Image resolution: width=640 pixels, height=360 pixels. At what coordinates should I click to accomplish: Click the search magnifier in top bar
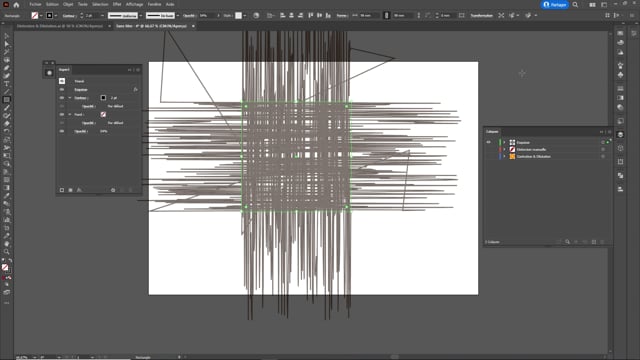point(575,5)
